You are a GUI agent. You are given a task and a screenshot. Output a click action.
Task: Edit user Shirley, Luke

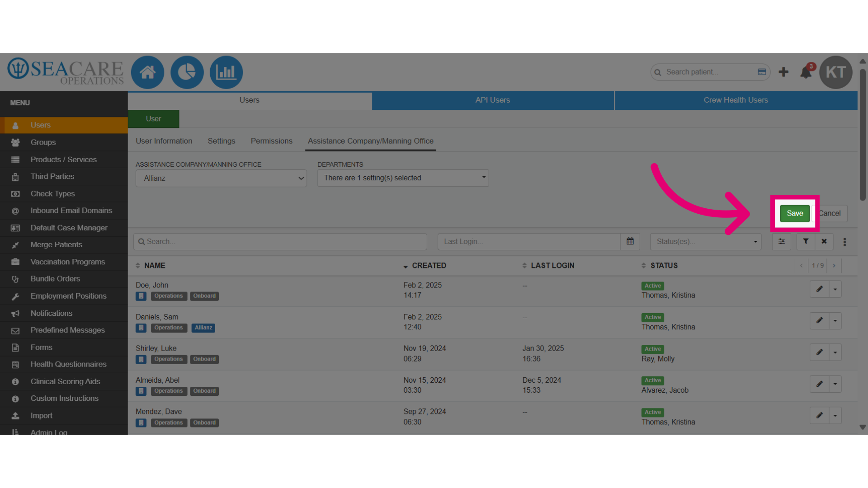click(x=819, y=352)
